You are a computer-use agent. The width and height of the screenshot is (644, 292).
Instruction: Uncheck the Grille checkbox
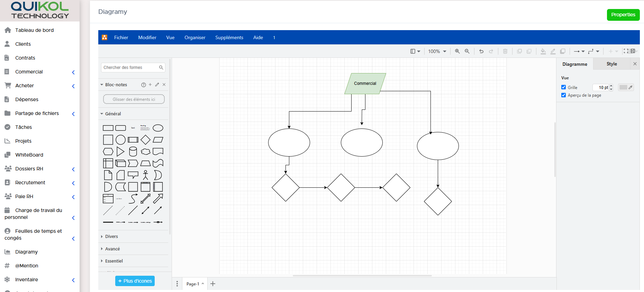563,87
